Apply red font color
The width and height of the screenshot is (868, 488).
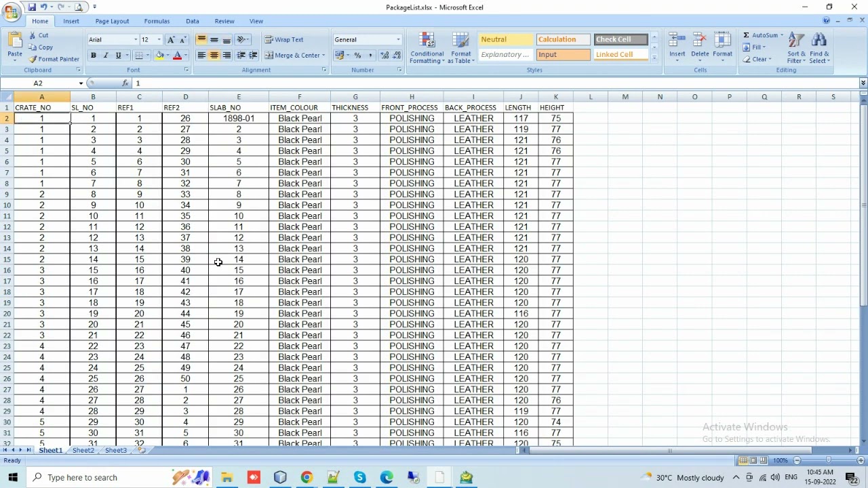tap(177, 56)
